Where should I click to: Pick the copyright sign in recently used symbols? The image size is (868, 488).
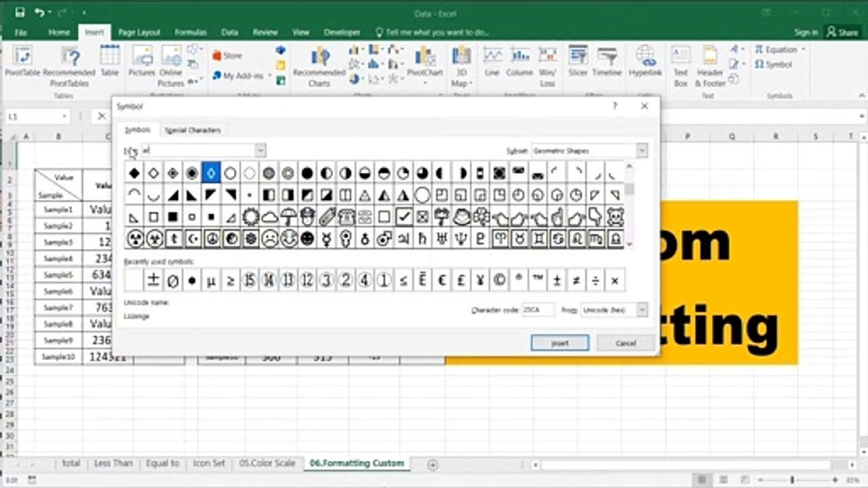point(500,279)
